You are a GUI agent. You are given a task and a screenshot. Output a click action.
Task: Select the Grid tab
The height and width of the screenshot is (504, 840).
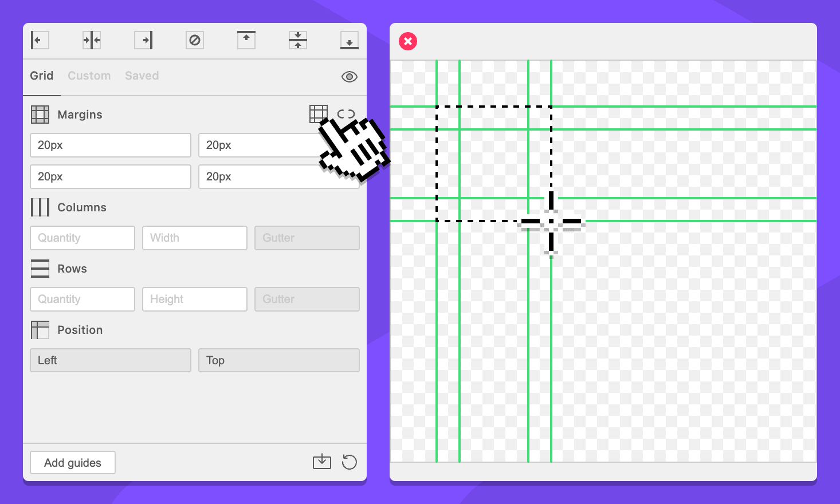[42, 76]
